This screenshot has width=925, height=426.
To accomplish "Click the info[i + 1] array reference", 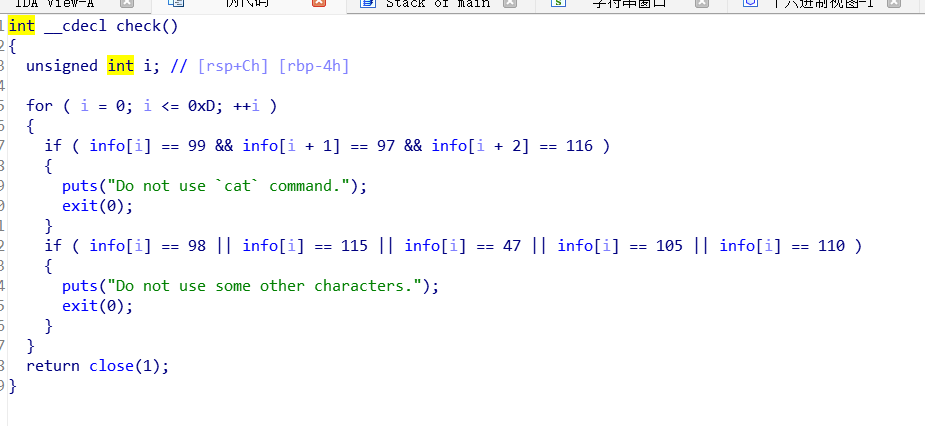I will (291, 146).
